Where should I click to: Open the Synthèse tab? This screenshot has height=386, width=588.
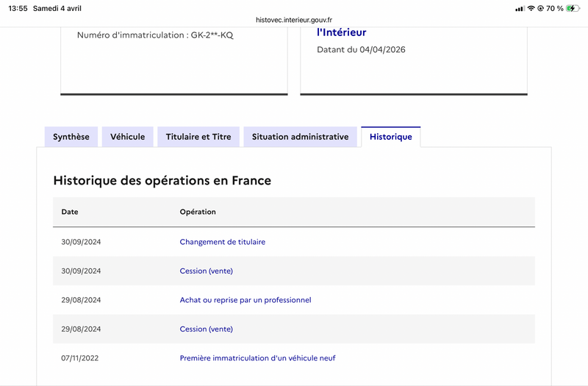point(71,137)
